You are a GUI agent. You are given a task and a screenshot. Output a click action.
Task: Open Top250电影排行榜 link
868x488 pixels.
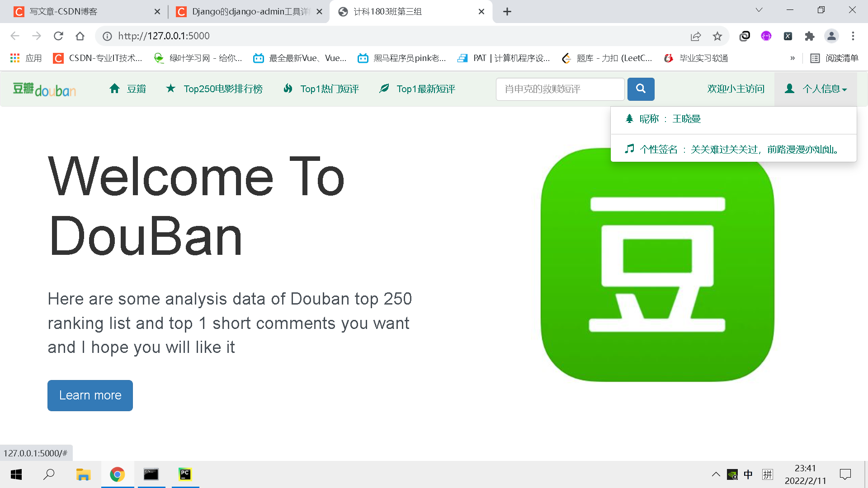tap(214, 89)
